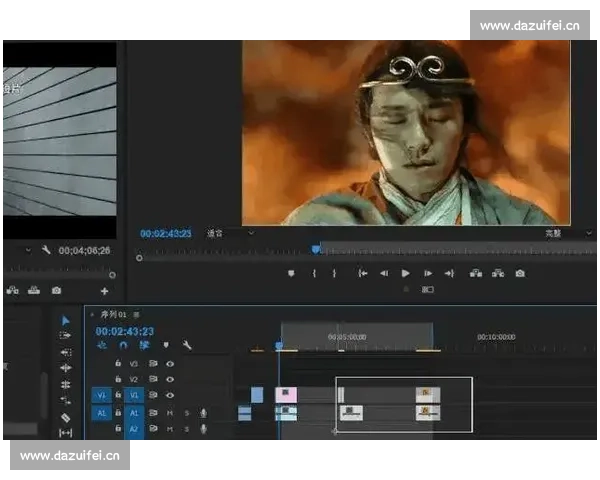600x480 pixels.
Task: Hide the V3 track using eye icon
Action: 170,364
